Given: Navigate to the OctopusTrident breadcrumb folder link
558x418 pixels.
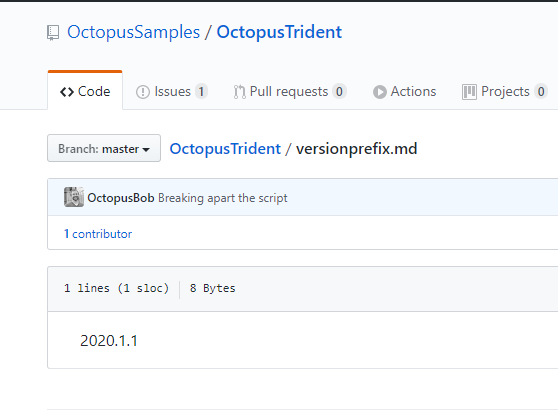Looking at the screenshot, I should (x=225, y=149).
